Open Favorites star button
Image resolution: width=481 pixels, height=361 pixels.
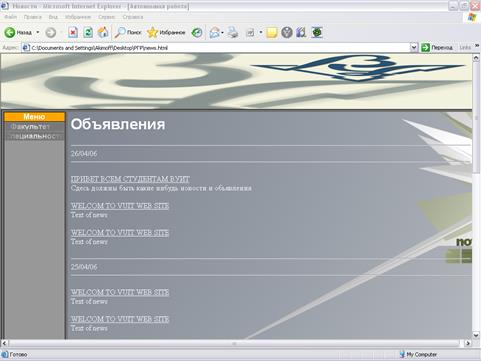click(166, 32)
